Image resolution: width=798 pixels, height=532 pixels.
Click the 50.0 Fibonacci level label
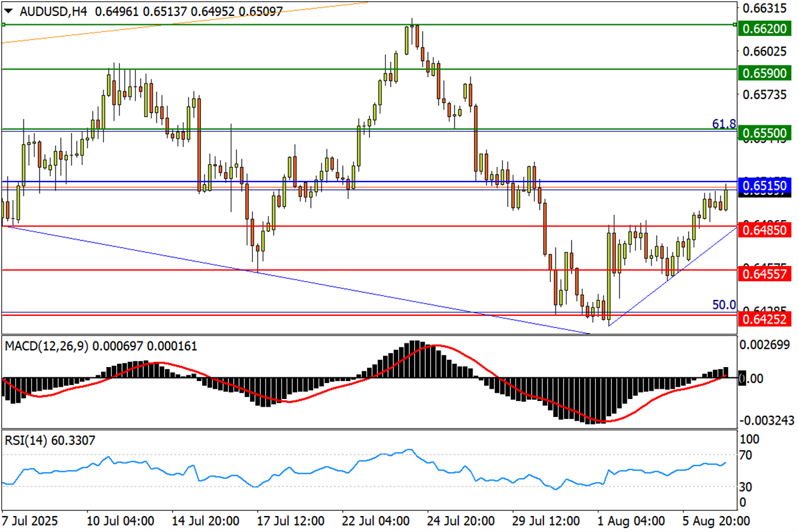pos(724,305)
